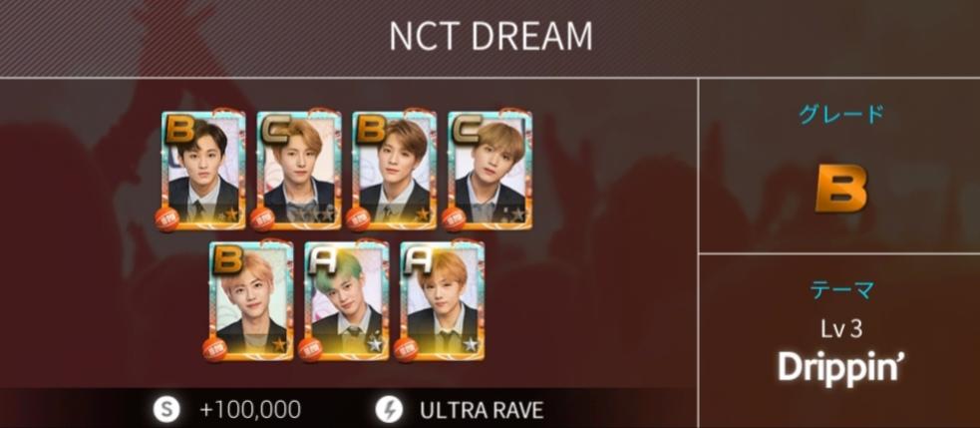Click the gold star on the bottom-row B-grade card
This screenshot has width=980, height=428.
coord(279,344)
